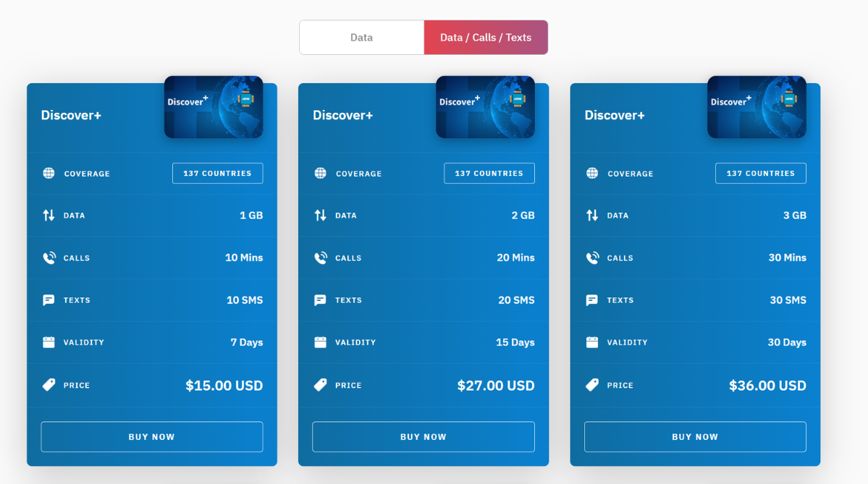Click 137 COUNTRIES on the first plan
This screenshot has width=868, height=484.
point(217,173)
